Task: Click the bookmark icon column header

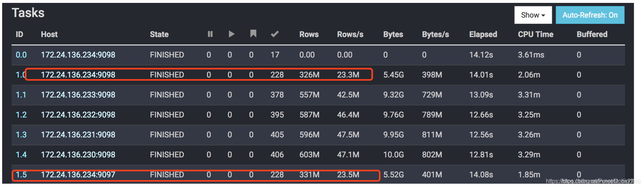Action: click(x=253, y=34)
